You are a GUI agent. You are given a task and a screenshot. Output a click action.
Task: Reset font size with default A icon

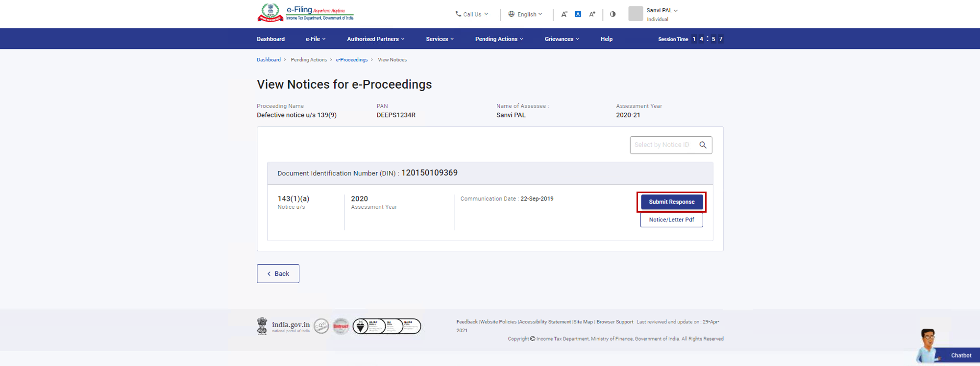pyautogui.click(x=578, y=14)
